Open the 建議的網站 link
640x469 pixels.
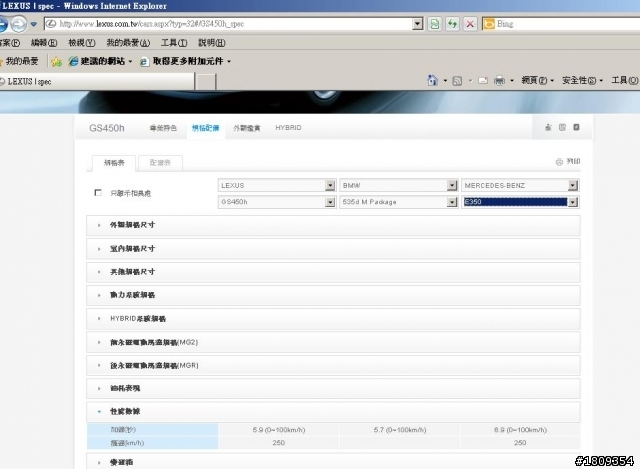tap(100, 61)
